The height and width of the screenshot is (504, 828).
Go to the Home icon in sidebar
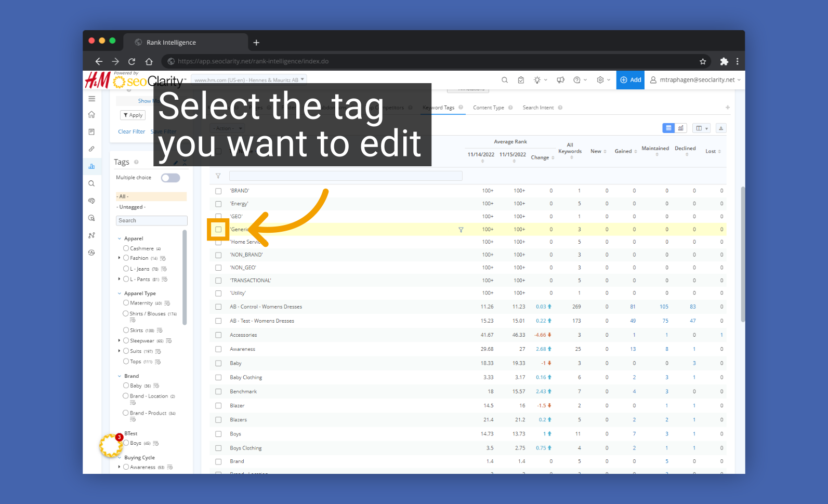point(91,114)
